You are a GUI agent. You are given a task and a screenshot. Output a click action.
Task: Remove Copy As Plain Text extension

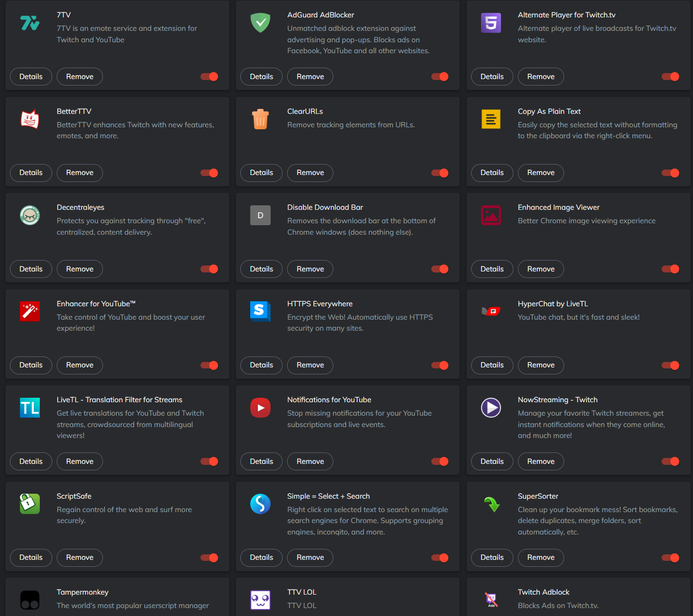click(541, 173)
